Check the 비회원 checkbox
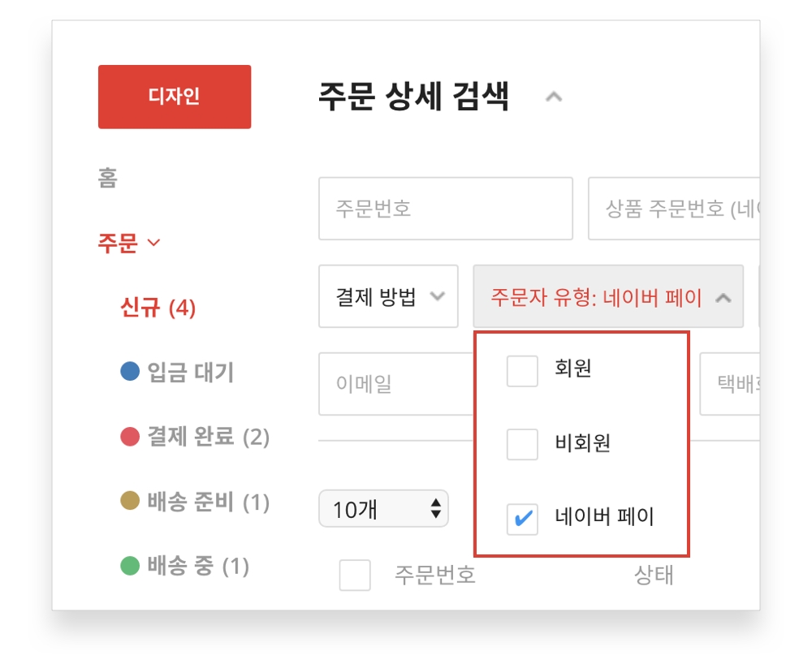This screenshot has height=664, width=812. click(x=522, y=444)
